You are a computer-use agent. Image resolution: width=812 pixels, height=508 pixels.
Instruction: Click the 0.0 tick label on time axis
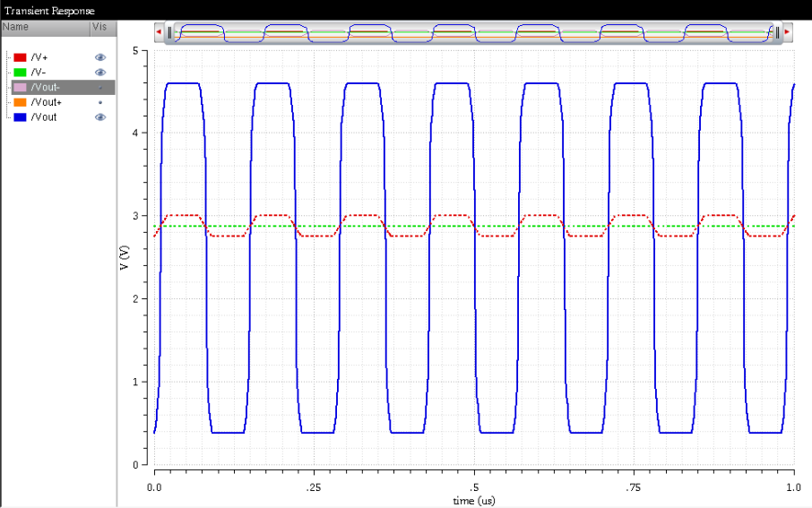click(x=154, y=487)
